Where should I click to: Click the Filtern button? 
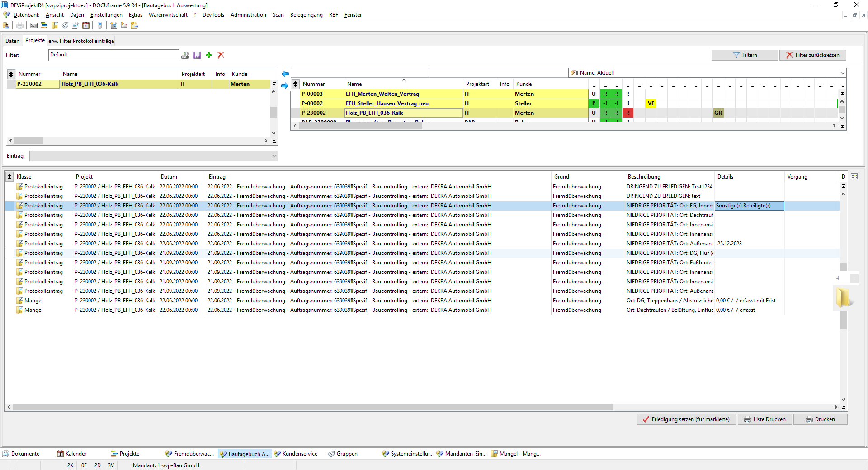[745, 55]
